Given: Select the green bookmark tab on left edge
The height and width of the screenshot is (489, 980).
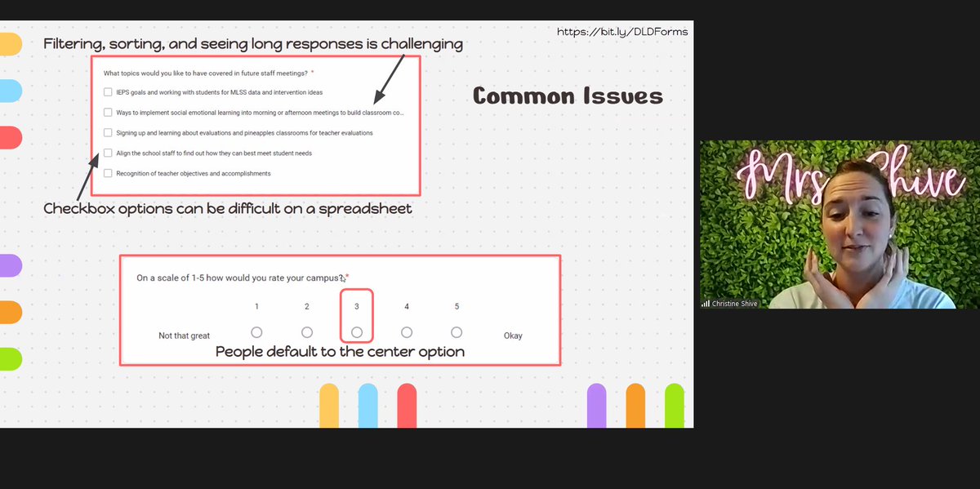Looking at the screenshot, I should pyautogui.click(x=10, y=358).
